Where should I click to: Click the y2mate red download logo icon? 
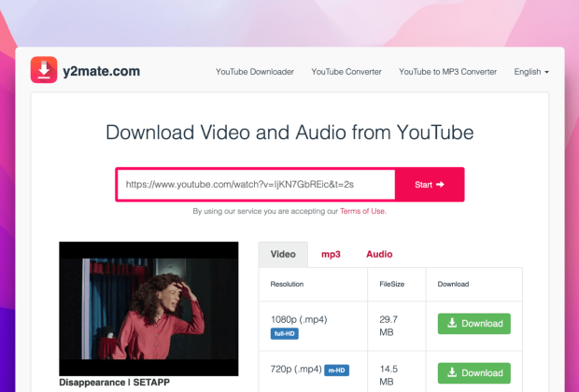(44, 70)
